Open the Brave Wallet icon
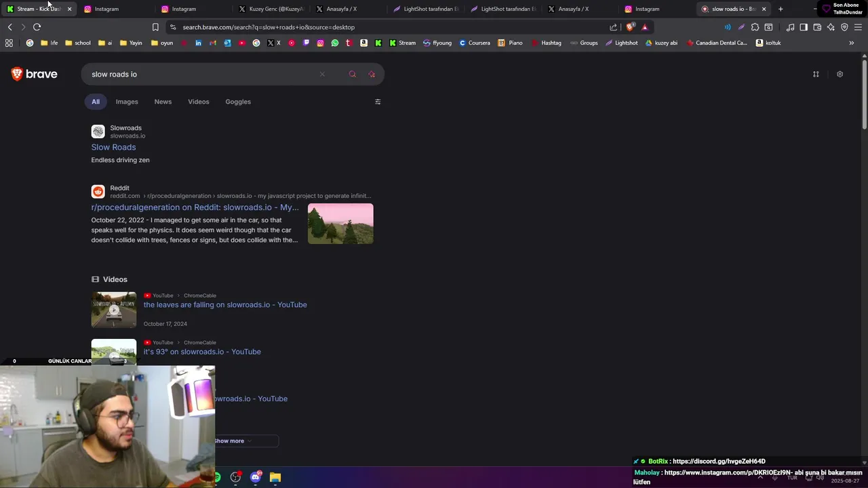Viewport: 868px width, 488px height. coord(817,27)
